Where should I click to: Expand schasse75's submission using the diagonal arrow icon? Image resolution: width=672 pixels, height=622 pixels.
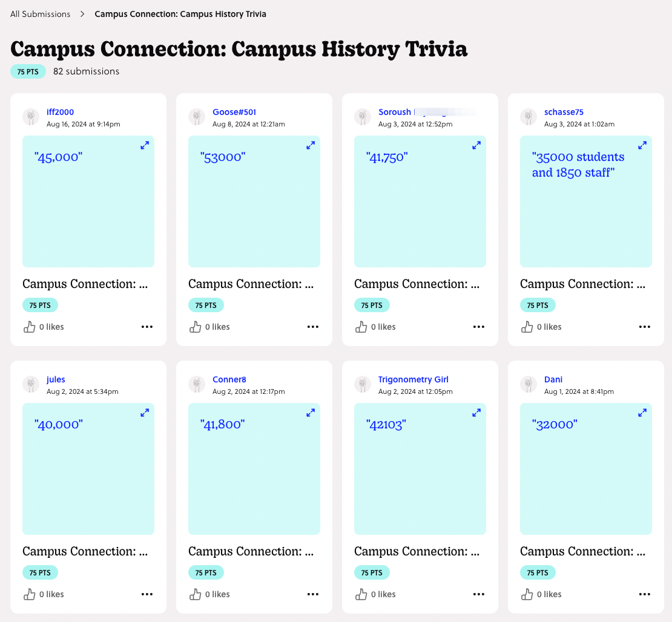click(x=642, y=145)
